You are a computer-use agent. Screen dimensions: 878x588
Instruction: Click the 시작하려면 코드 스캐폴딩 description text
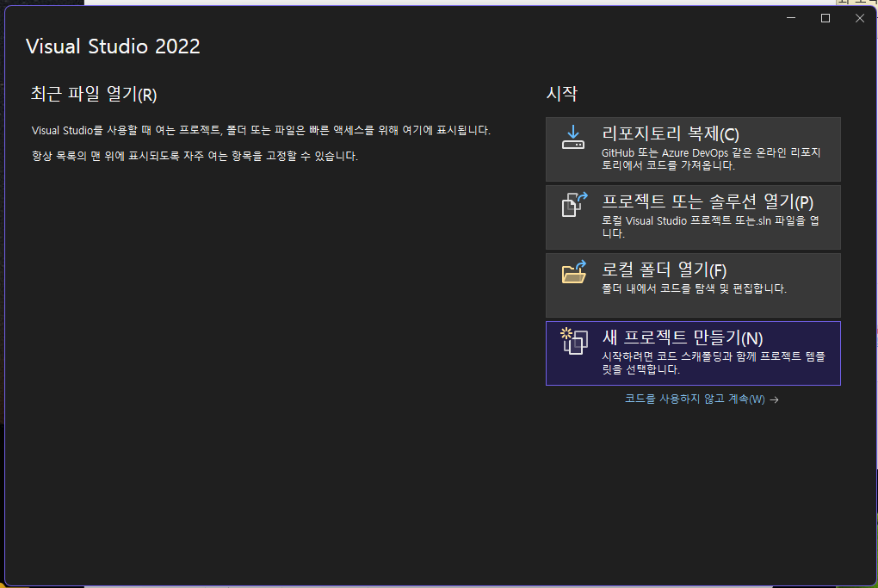714,363
